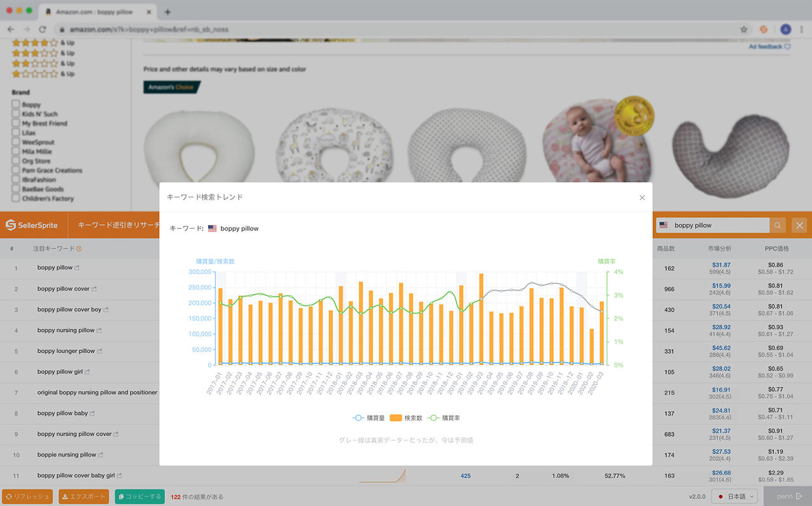The height and width of the screenshot is (506, 812).
Task: Filter by two stars & Up
Action: click(43, 63)
